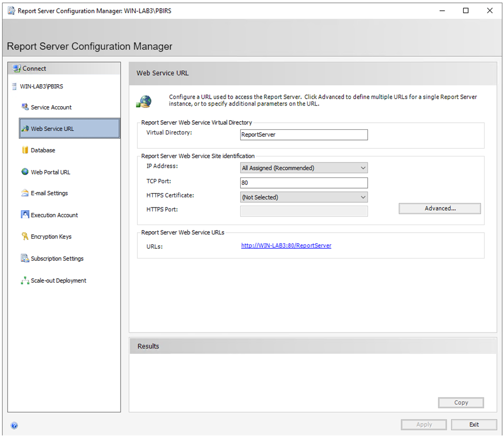This screenshot has height=437, width=504.
Task: Go to the Database page
Action: tap(43, 150)
